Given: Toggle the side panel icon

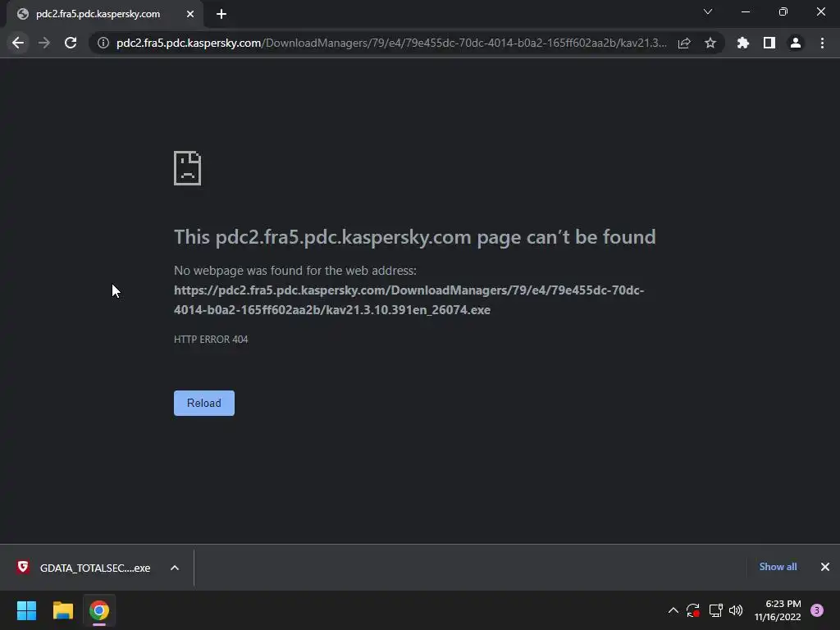Looking at the screenshot, I should click(769, 43).
